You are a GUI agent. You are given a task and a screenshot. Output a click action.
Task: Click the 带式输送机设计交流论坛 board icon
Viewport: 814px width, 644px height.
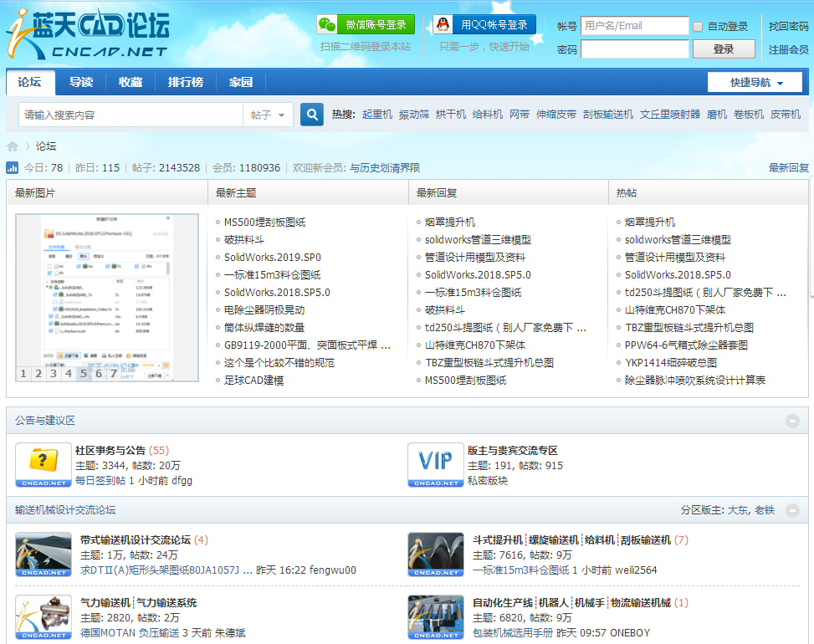click(44, 555)
